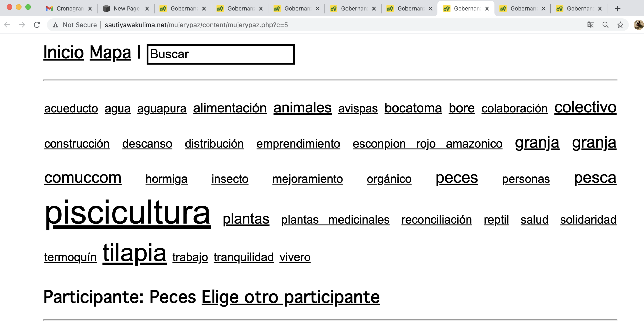Viewport: 644px width, 329px height.
Task: Click the translate page icon
Action: [x=590, y=25]
